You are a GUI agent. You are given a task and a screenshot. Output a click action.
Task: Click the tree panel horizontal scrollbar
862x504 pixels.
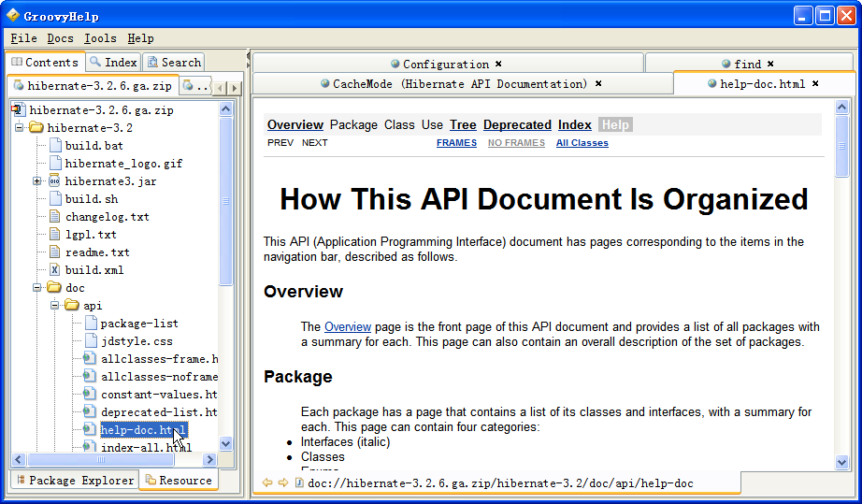click(x=112, y=460)
